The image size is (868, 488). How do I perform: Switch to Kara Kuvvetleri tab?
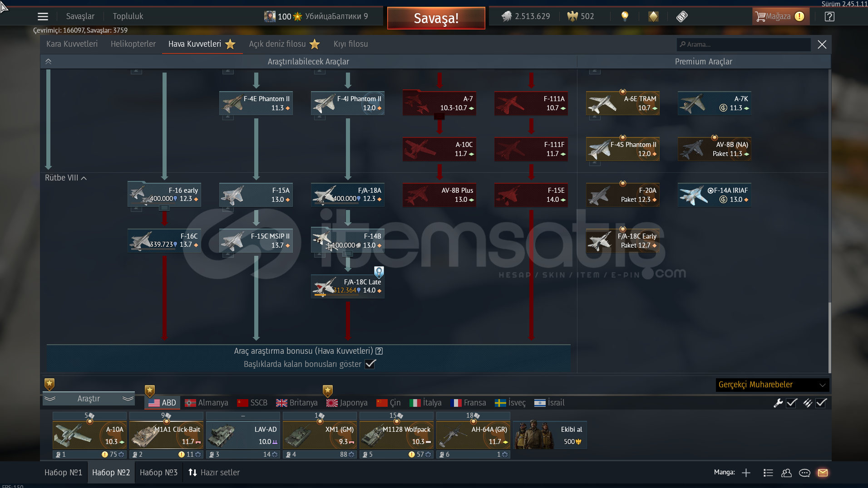72,44
